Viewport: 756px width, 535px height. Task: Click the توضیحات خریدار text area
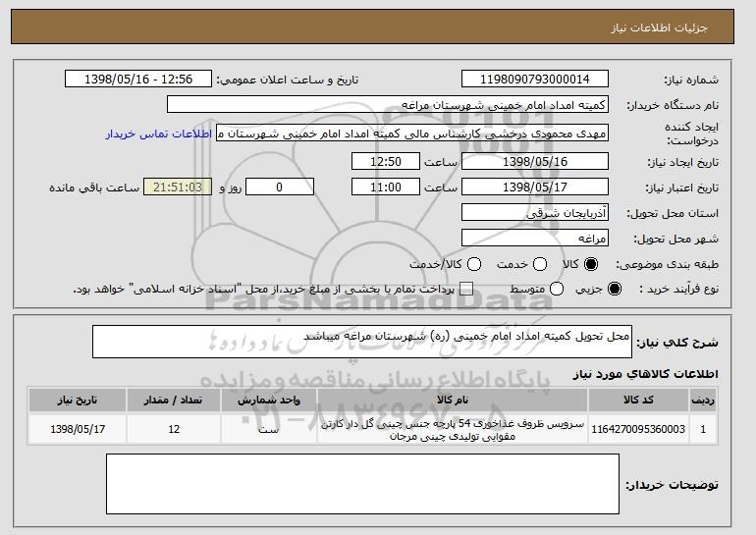coord(361,488)
